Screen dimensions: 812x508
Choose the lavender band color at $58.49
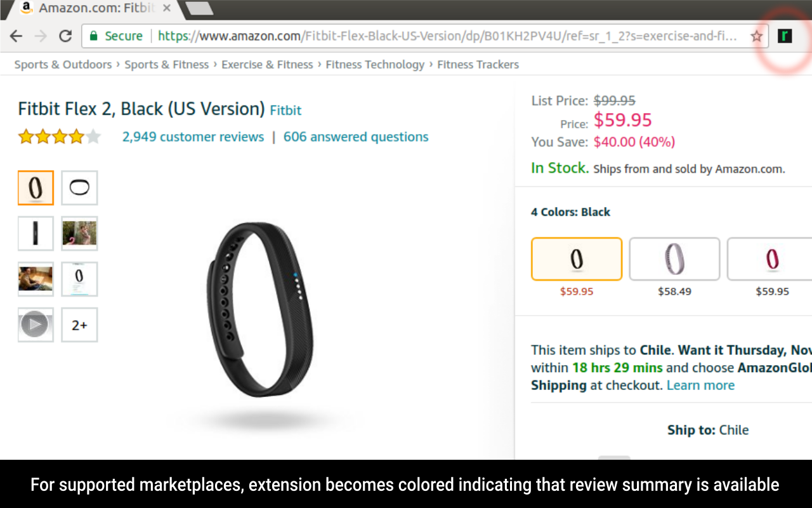pos(674,259)
